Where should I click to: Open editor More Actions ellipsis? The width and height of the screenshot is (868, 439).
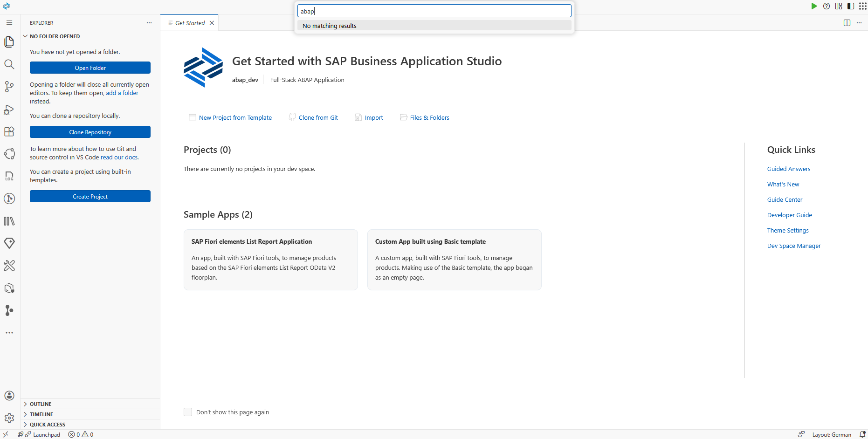[859, 23]
